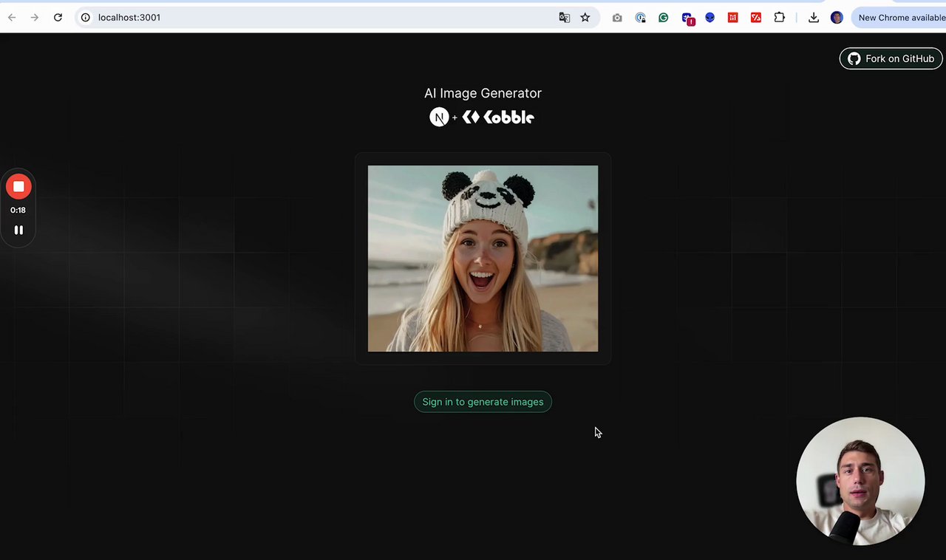The height and width of the screenshot is (560, 946).
Task: Open the 1Password-style lock extension icon
Action: [640, 18]
